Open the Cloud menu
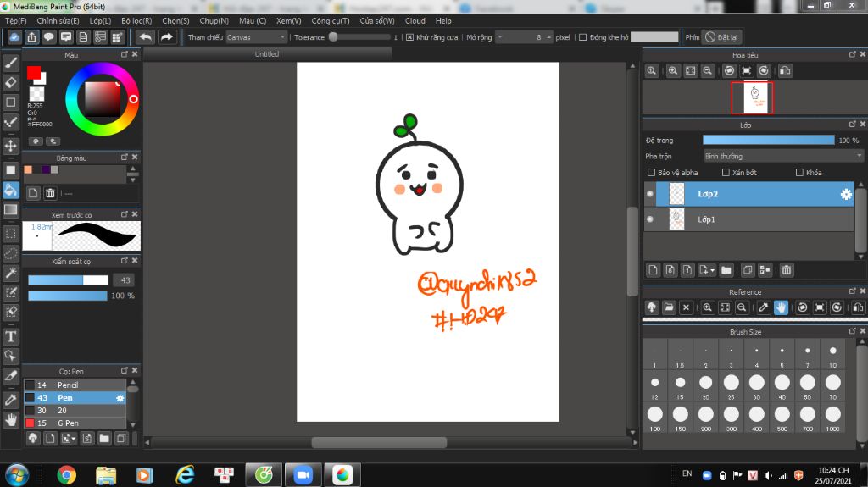This screenshot has width=868, height=487. point(415,20)
